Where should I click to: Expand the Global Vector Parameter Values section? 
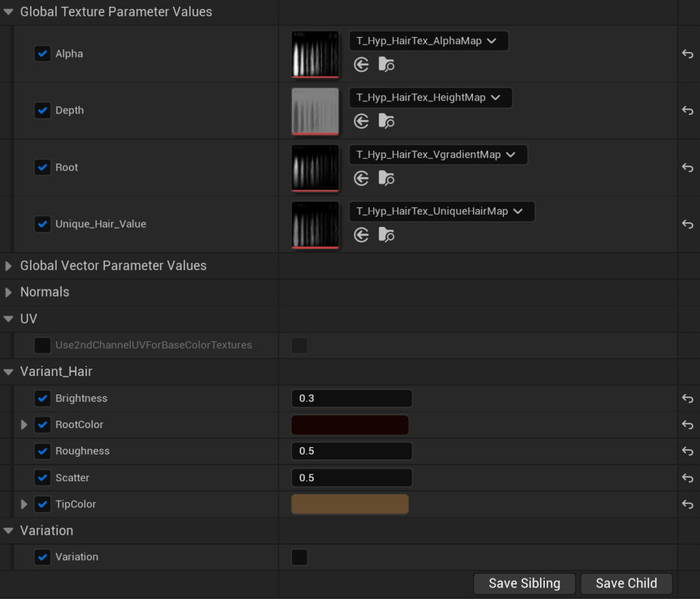9,265
